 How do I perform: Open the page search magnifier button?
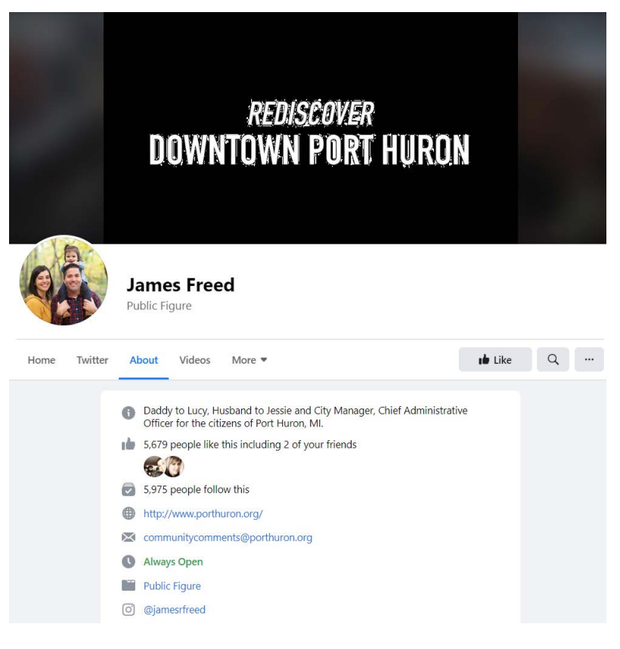tap(553, 359)
